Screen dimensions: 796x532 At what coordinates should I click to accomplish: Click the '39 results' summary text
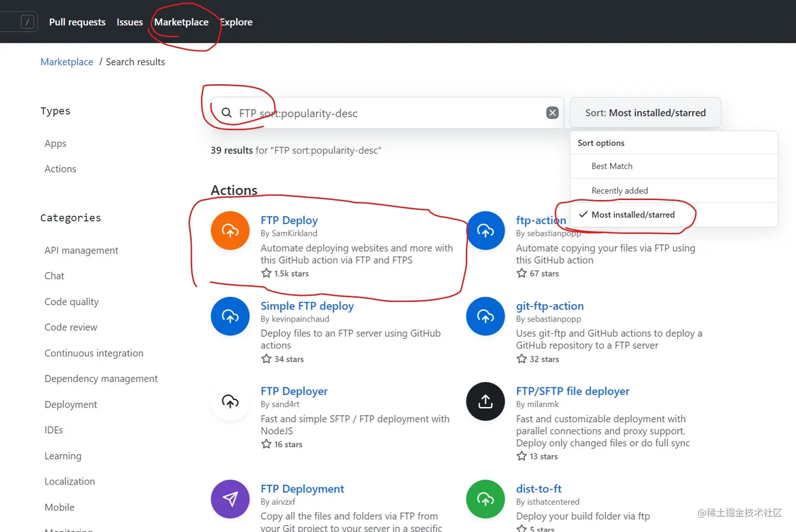point(232,150)
